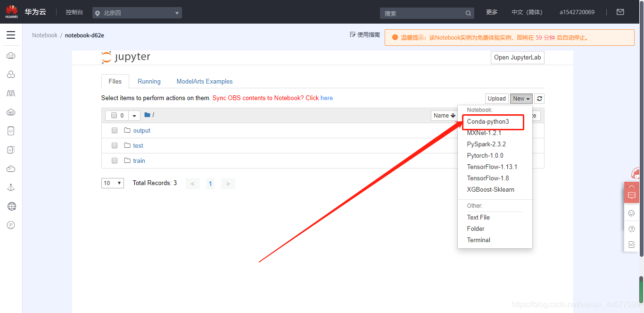Open the wave-shaped icon in sidebar
The image size is (644, 313).
click(11, 93)
